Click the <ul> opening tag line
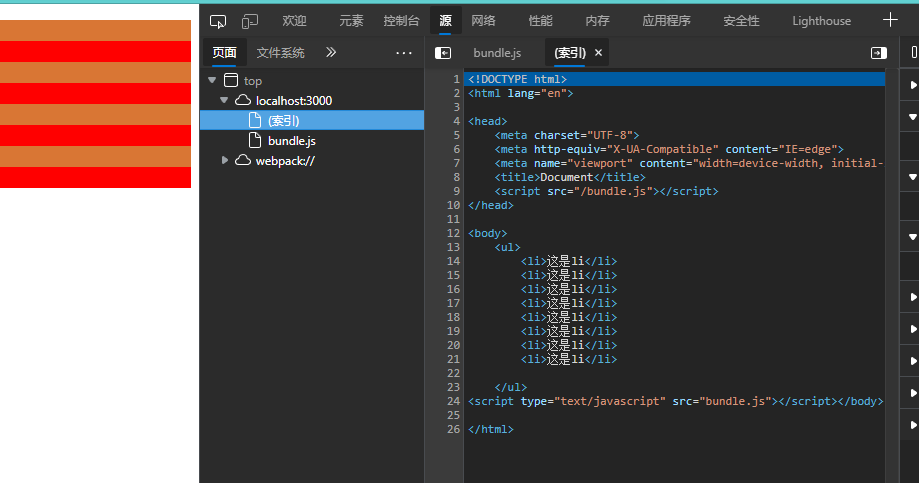The image size is (919, 483). (x=507, y=247)
